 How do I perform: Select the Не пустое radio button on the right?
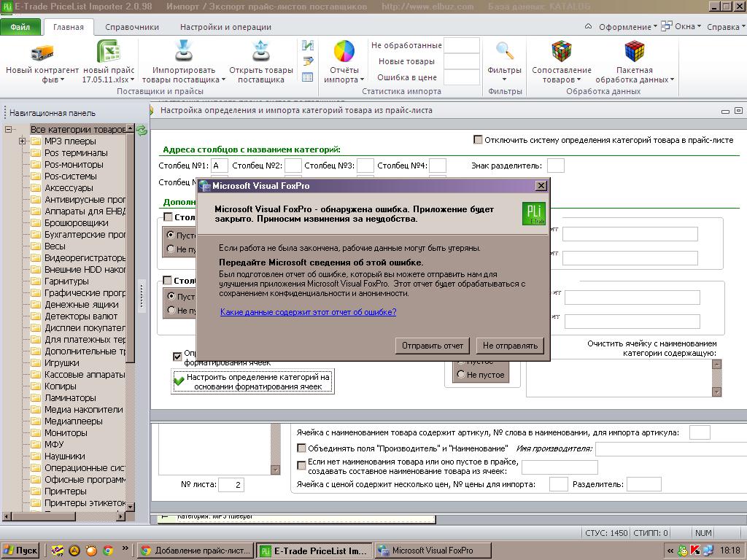461,374
